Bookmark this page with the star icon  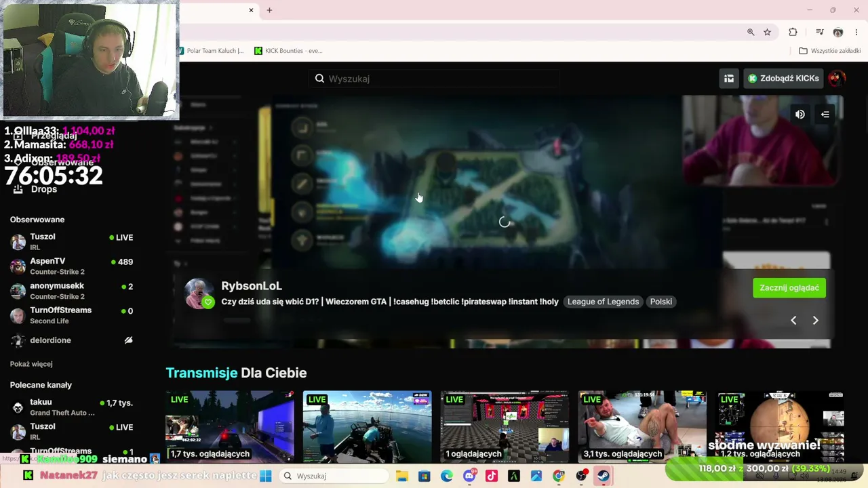pos(767,32)
